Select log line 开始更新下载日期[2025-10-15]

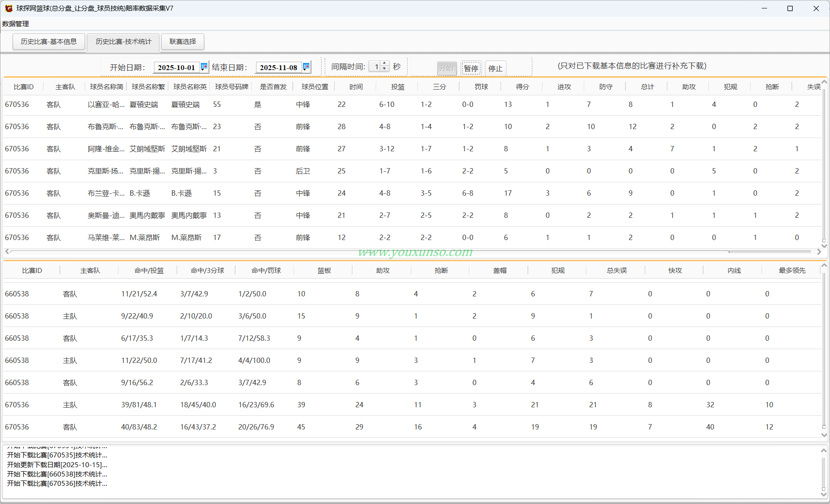point(57,465)
